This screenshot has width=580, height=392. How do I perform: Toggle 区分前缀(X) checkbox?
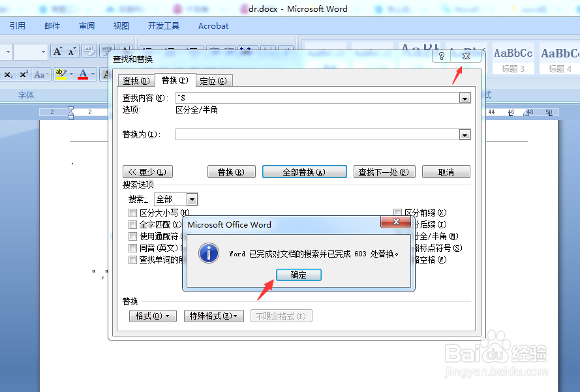[x=397, y=213]
